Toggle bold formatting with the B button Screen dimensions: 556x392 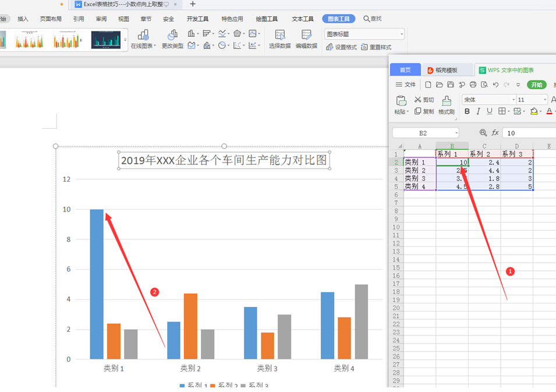(x=466, y=111)
